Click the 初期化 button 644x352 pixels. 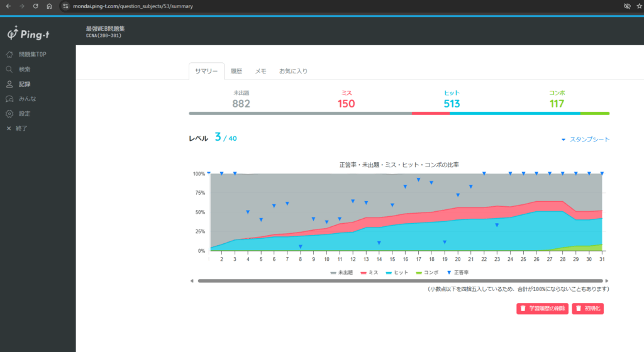pos(587,309)
